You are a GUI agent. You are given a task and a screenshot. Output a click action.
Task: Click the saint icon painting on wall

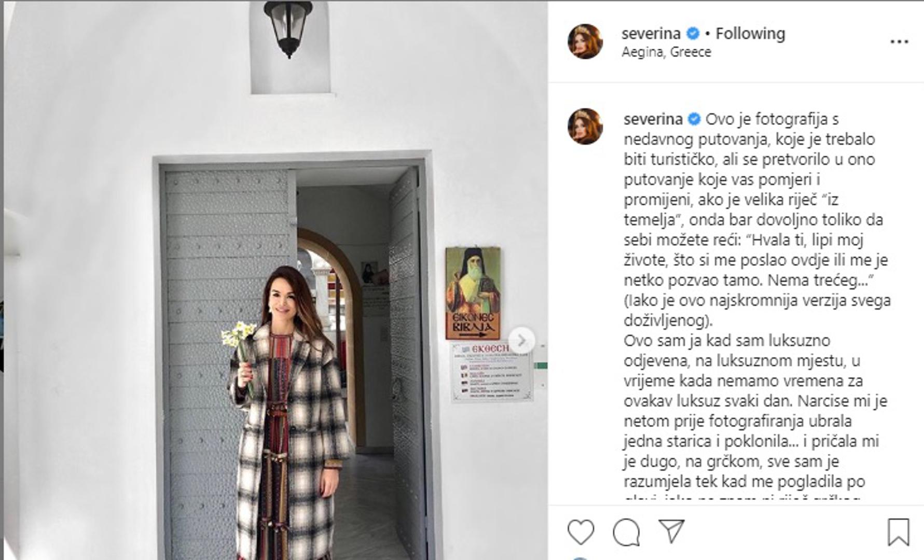coord(473,293)
